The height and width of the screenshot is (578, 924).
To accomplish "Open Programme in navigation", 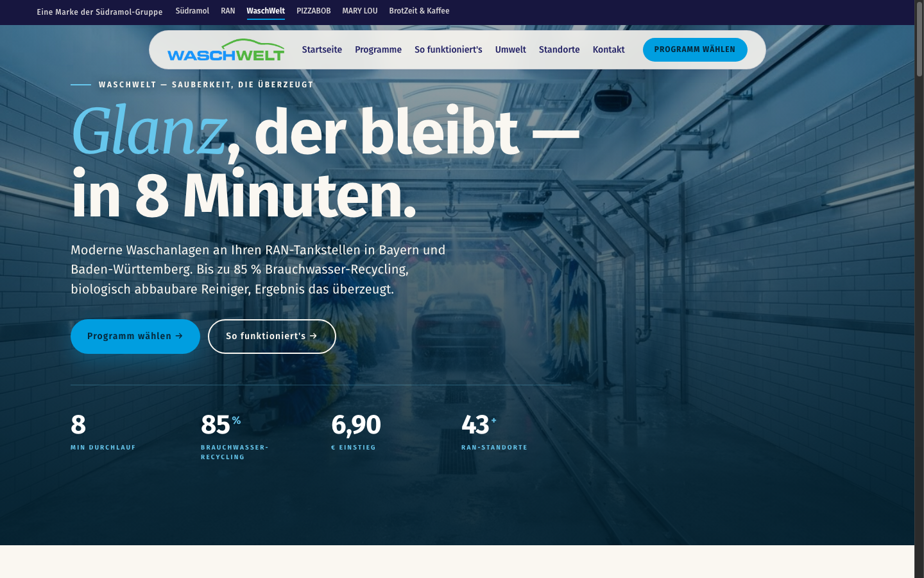I will coord(378,49).
